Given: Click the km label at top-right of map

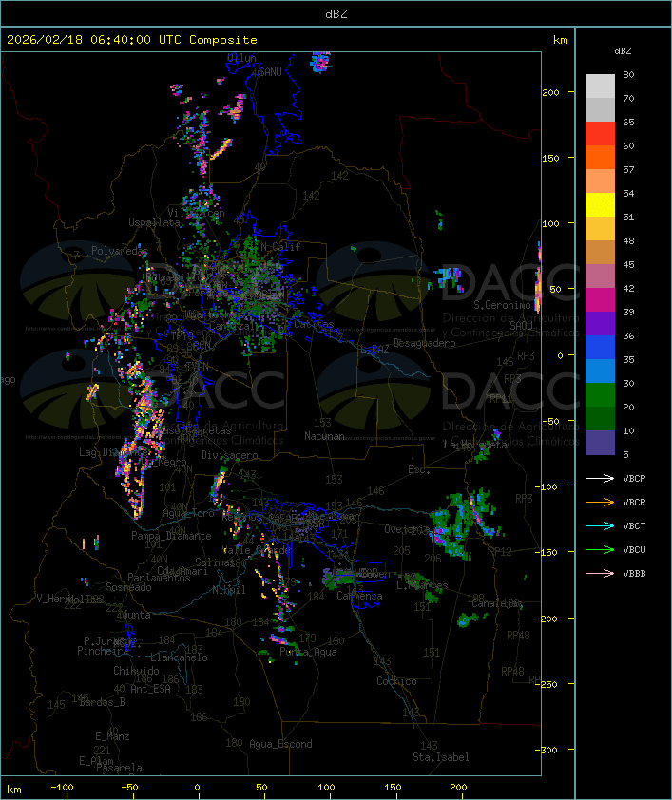Looking at the screenshot, I should click(560, 40).
